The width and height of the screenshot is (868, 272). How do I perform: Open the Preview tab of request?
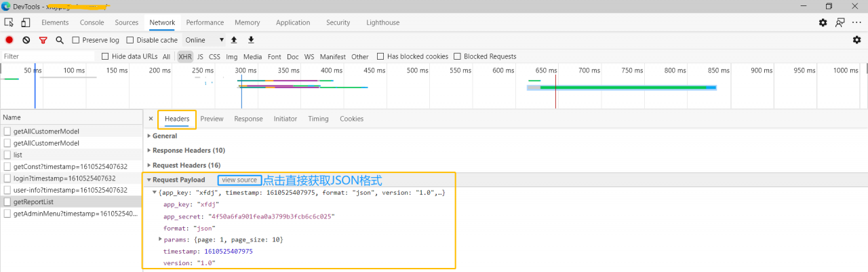click(212, 119)
